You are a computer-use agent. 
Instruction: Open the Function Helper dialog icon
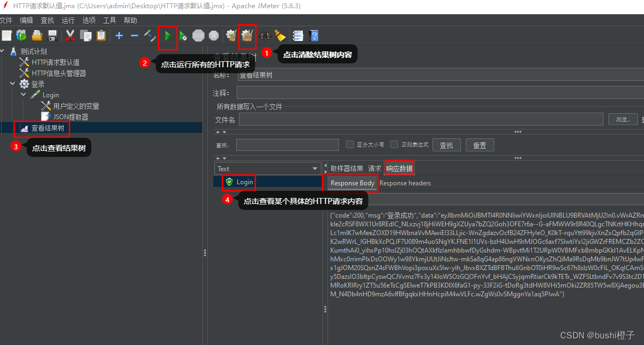[298, 36]
